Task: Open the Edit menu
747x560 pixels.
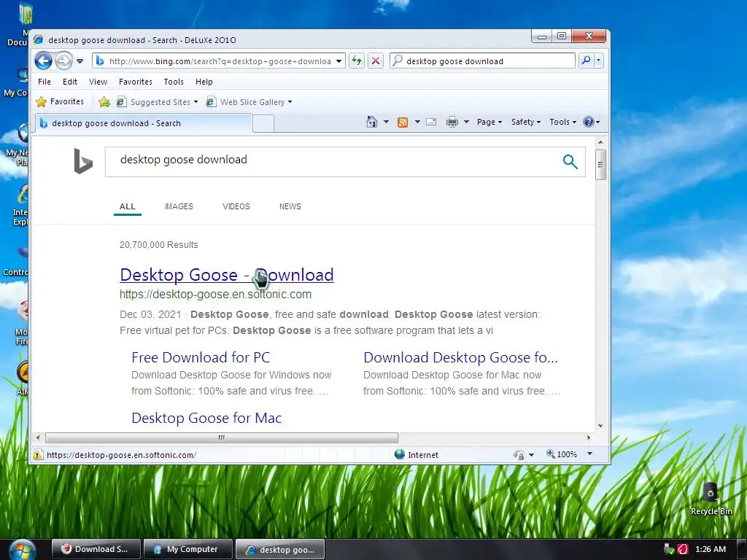Action: pos(69,82)
